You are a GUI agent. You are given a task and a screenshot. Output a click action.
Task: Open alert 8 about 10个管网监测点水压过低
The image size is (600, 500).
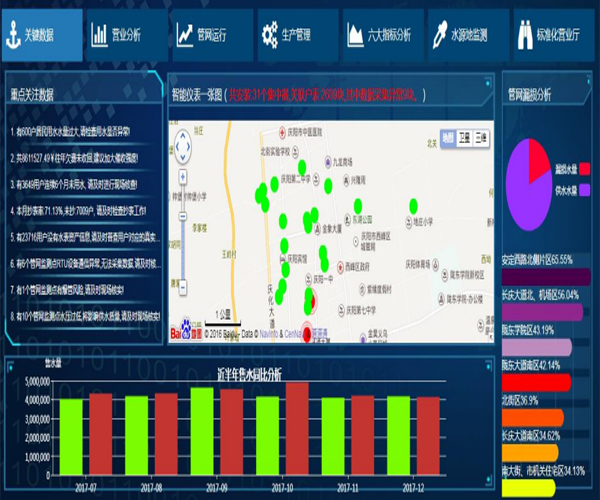coord(85,316)
